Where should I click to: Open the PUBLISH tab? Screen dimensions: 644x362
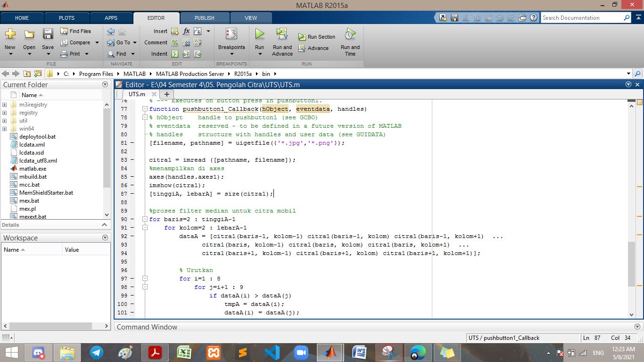coord(204,18)
